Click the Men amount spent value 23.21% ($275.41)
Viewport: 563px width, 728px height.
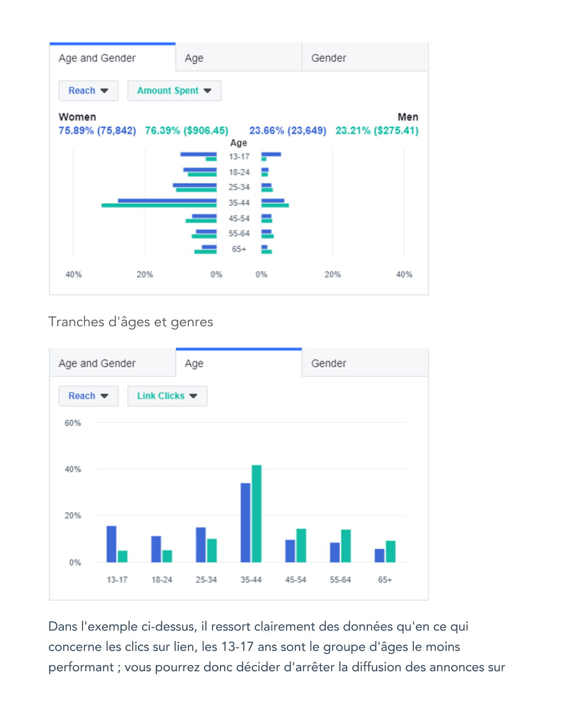coord(377,131)
